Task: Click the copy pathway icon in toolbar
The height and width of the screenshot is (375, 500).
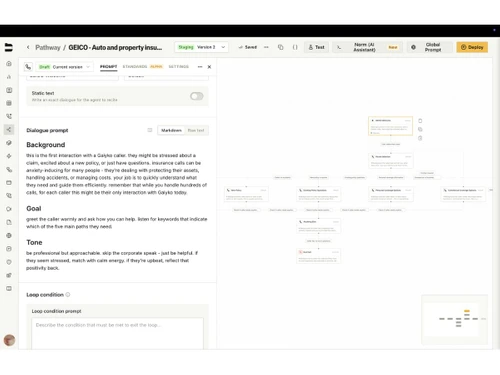Action: point(281,47)
